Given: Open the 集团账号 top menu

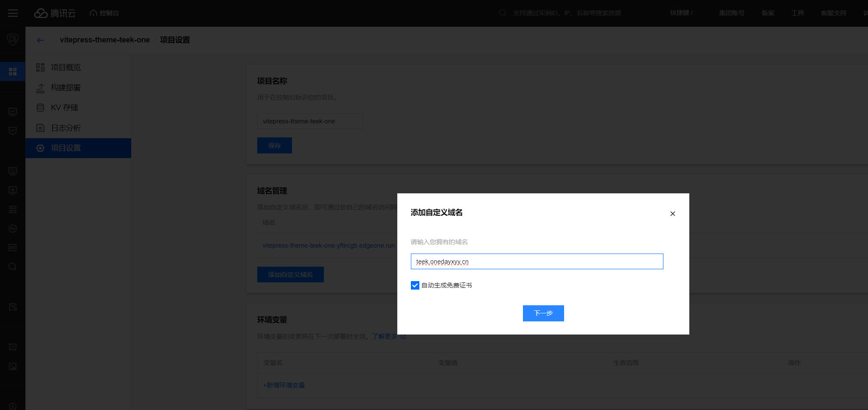Looking at the screenshot, I should pyautogui.click(x=731, y=13).
